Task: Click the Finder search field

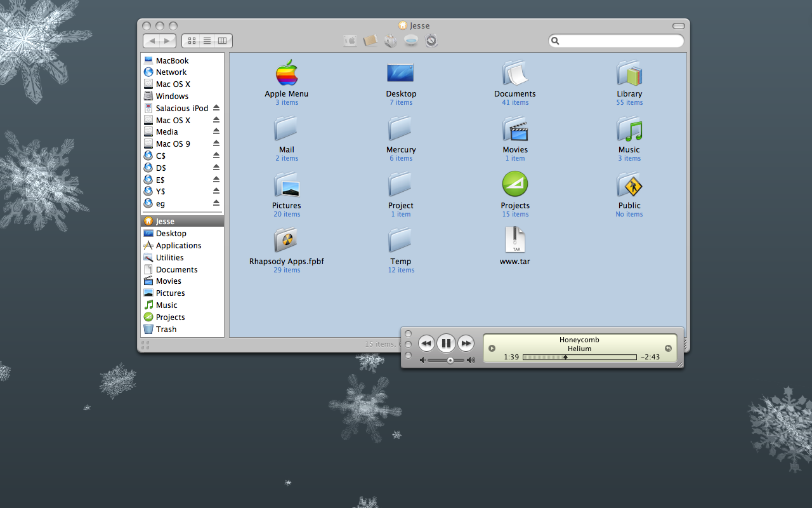Action: point(616,41)
